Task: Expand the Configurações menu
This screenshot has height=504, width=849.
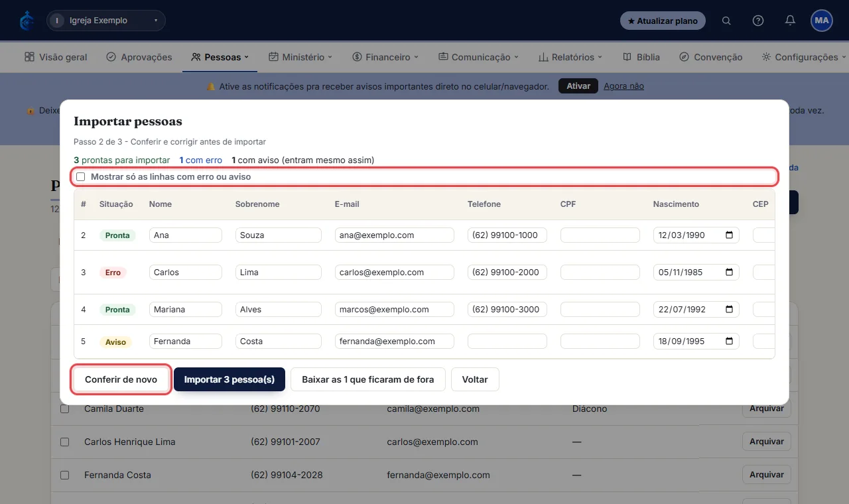Action: point(805,57)
